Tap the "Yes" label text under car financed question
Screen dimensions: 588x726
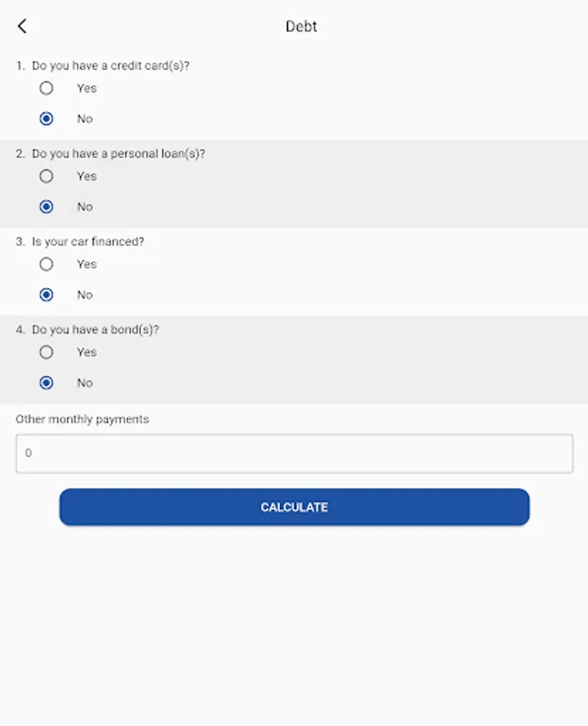86,264
